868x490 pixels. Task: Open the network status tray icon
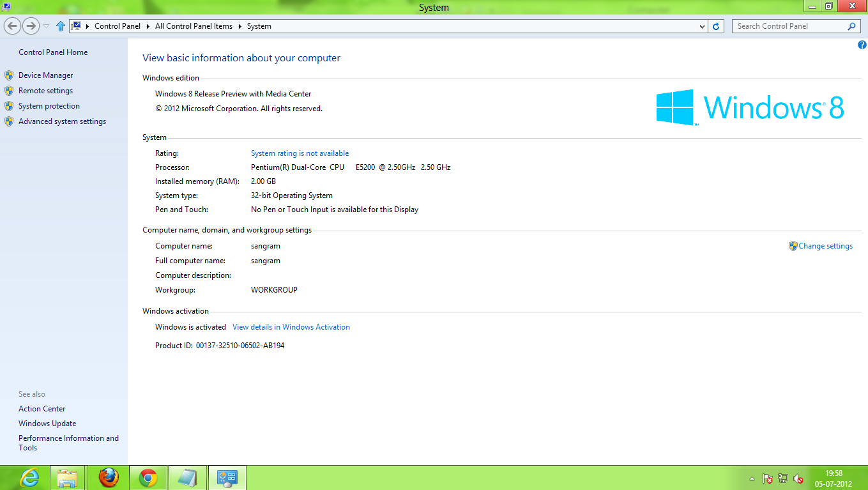[782, 478]
